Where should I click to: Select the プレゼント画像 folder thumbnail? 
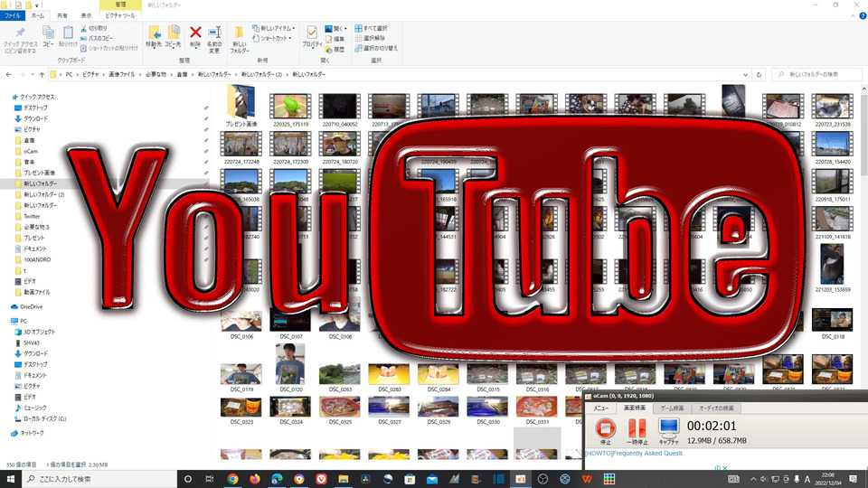[241, 107]
